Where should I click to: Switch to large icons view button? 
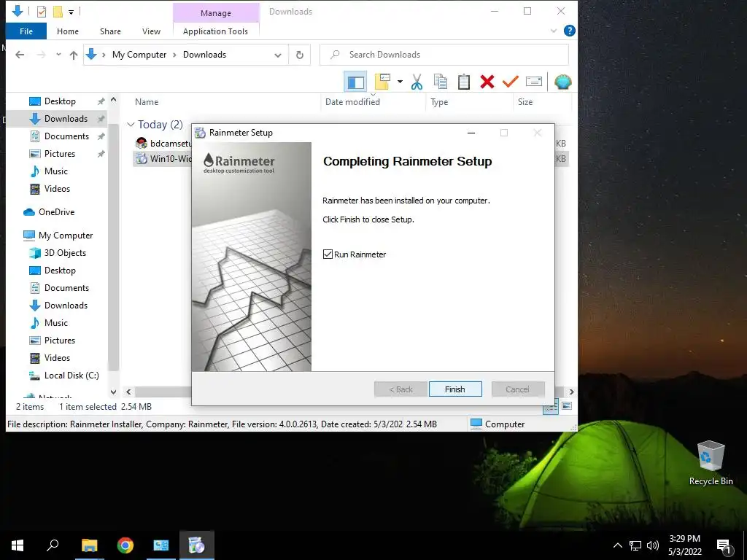566,406
